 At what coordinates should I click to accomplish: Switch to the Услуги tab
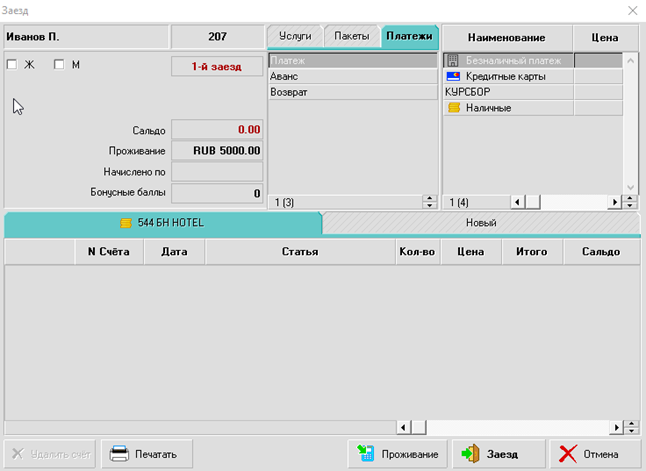click(294, 36)
